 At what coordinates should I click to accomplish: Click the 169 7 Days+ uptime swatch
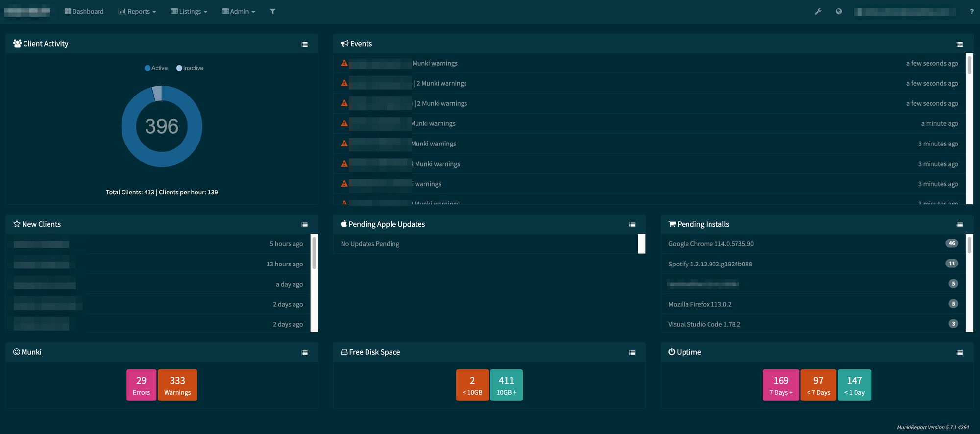(781, 385)
